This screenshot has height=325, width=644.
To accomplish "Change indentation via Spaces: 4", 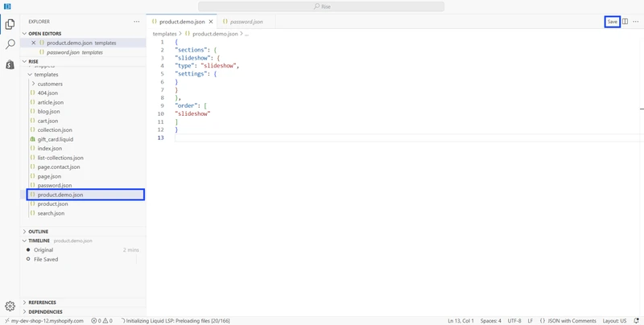I will [x=491, y=321].
